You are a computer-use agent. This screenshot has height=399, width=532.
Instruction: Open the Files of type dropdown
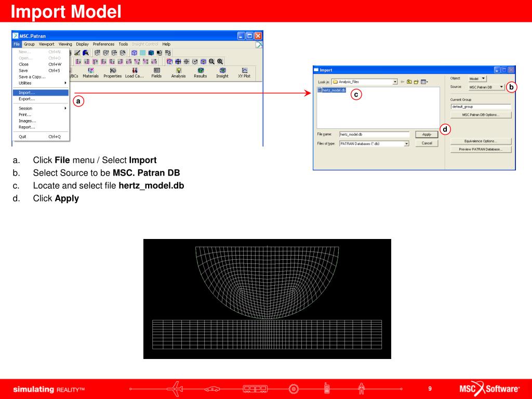coord(406,144)
